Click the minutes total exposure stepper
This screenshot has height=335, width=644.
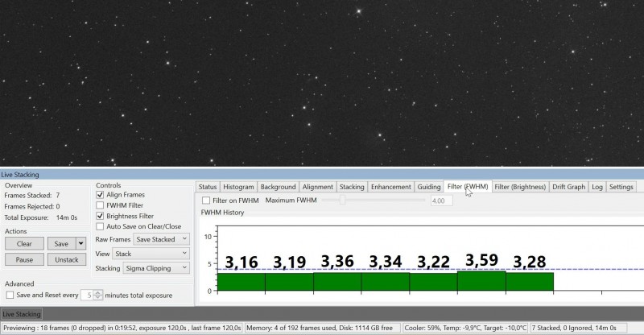[x=97, y=295]
